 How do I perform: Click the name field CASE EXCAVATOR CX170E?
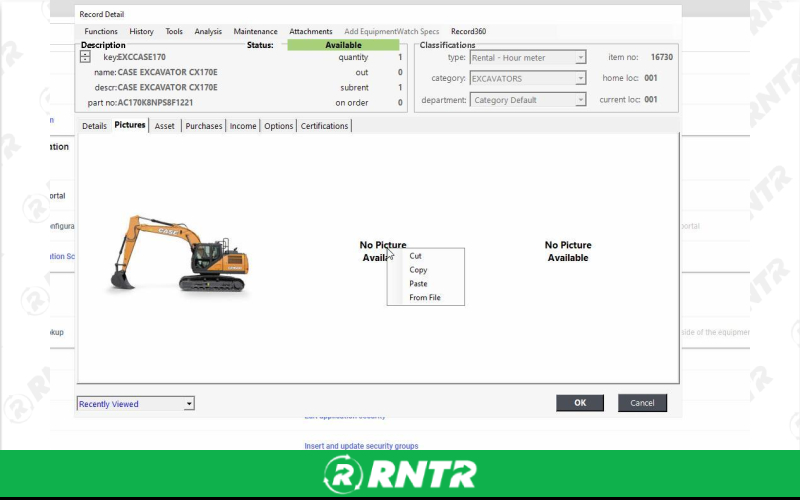click(167, 72)
